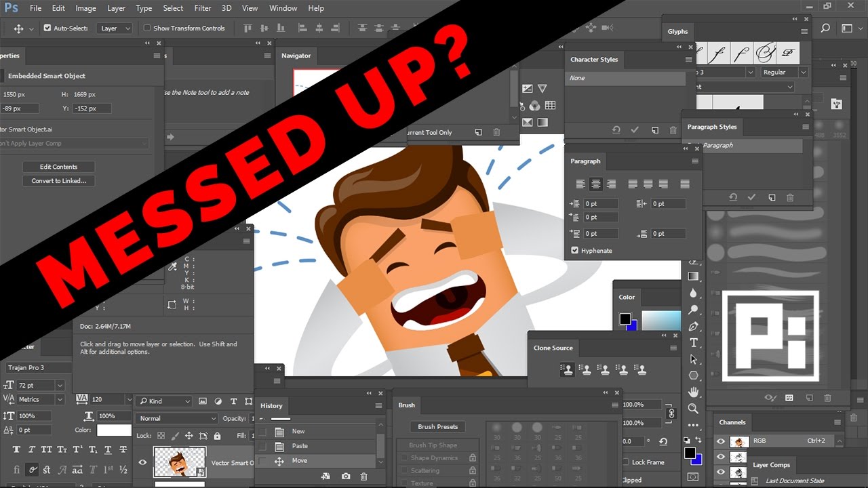
Task: Toggle Faux Bold in the Character panel
Action: tap(16, 449)
